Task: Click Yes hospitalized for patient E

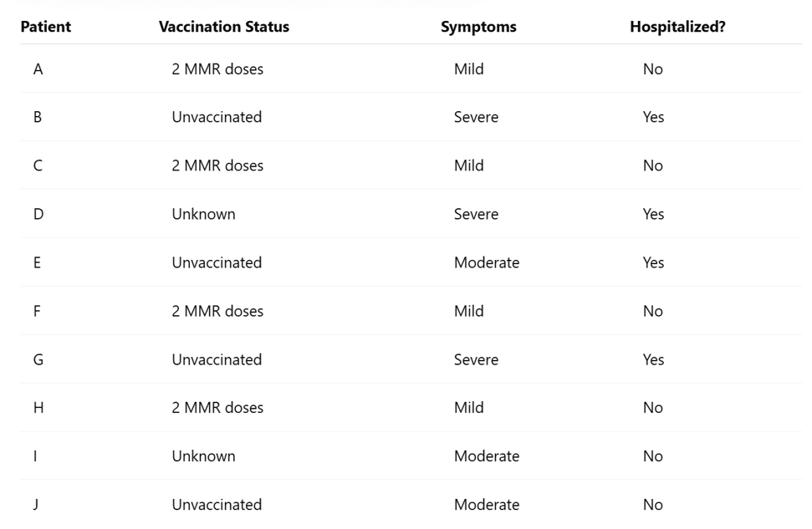Action: [x=653, y=262]
